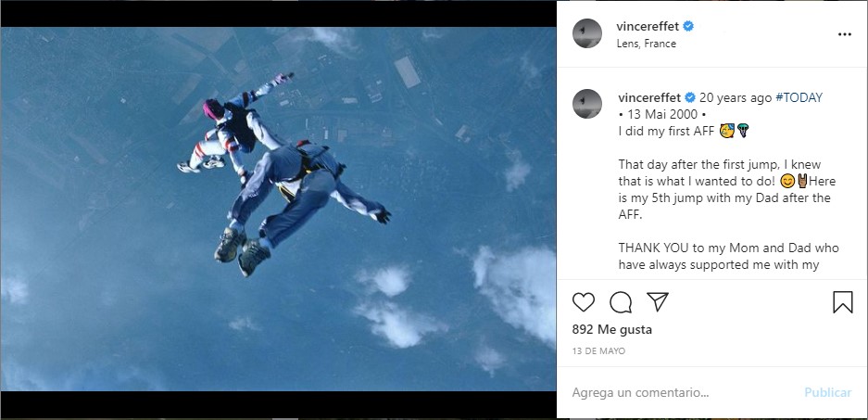The image size is (868, 420).
Task: Save post with bookmark icon
Action: (x=842, y=302)
